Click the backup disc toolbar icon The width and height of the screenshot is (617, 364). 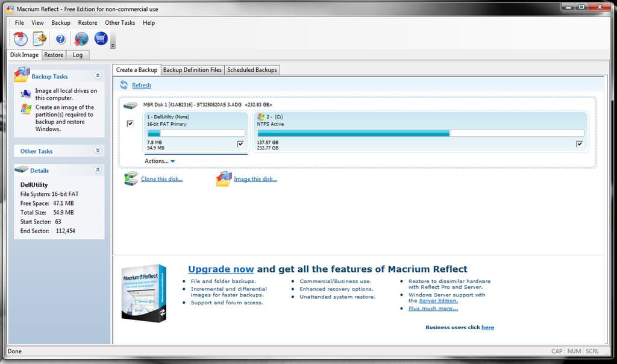click(20, 39)
